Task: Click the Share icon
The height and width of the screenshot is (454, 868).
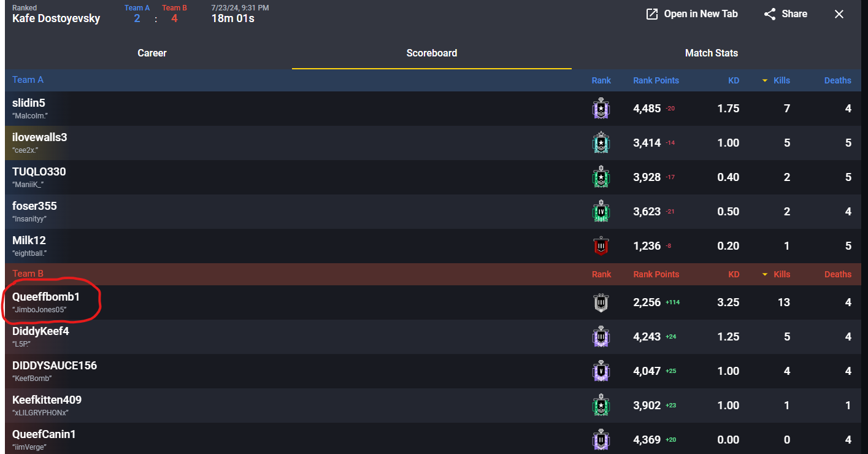Action: click(770, 14)
